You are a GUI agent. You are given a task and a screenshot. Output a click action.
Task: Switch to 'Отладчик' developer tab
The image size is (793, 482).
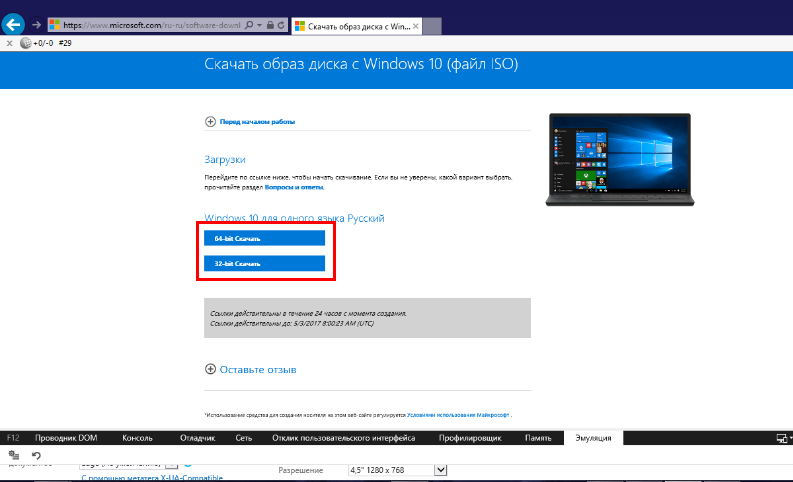197,438
